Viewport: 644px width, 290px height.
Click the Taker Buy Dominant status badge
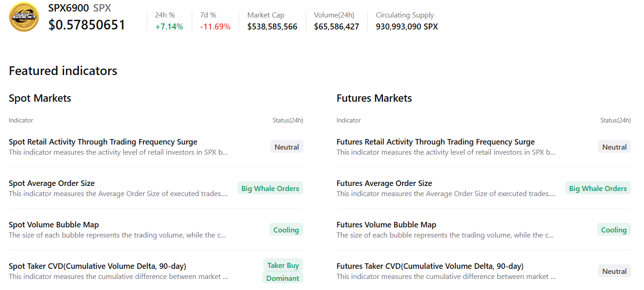pyautogui.click(x=283, y=272)
